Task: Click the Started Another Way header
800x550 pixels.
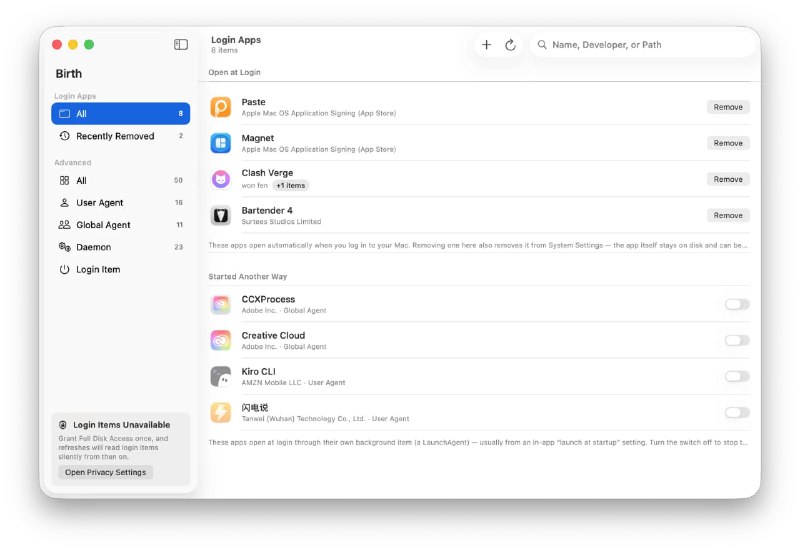Action: pyautogui.click(x=247, y=277)
